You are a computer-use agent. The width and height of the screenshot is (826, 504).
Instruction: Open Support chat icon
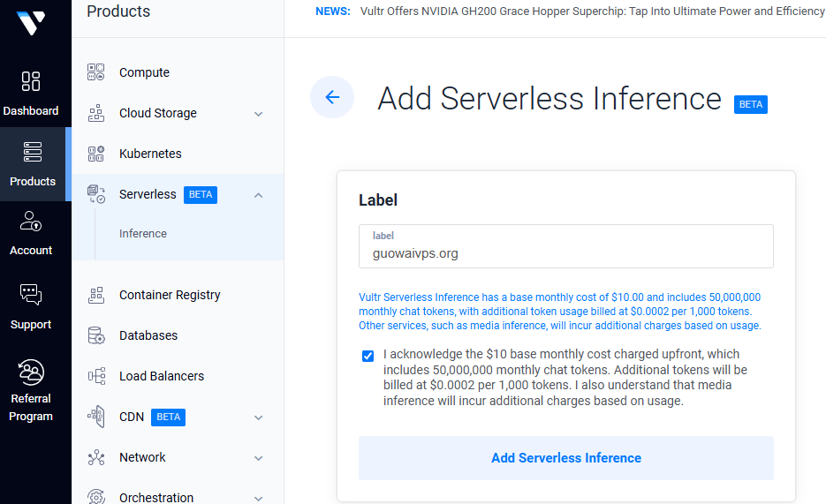coord(31,295)
